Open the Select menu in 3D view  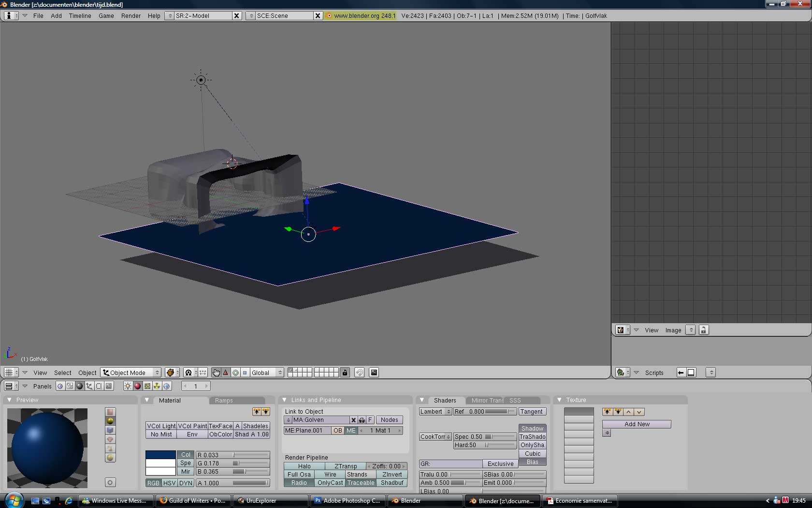click(63, 373)
